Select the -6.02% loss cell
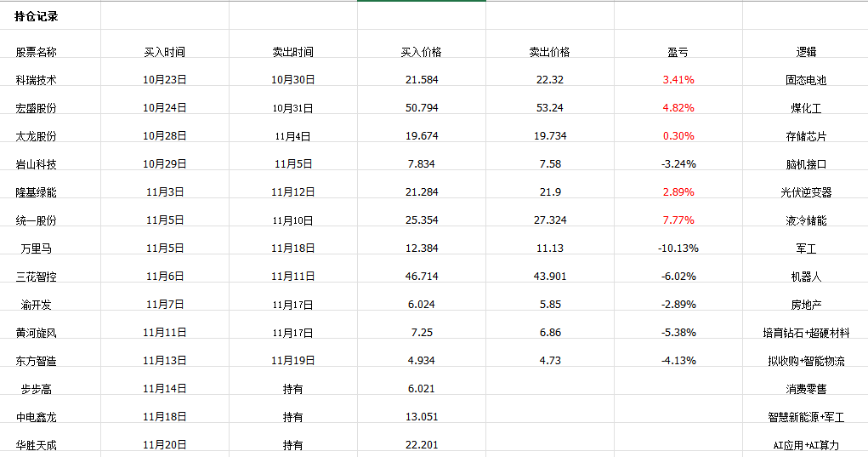The height and width of the screenshot is (457, 868). 678,277
